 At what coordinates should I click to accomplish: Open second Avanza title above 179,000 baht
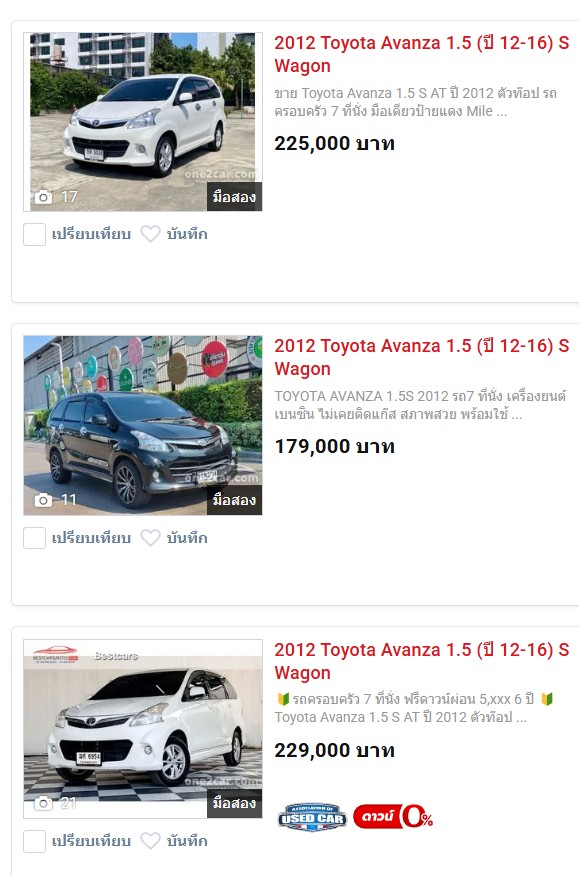coord(421,358)
